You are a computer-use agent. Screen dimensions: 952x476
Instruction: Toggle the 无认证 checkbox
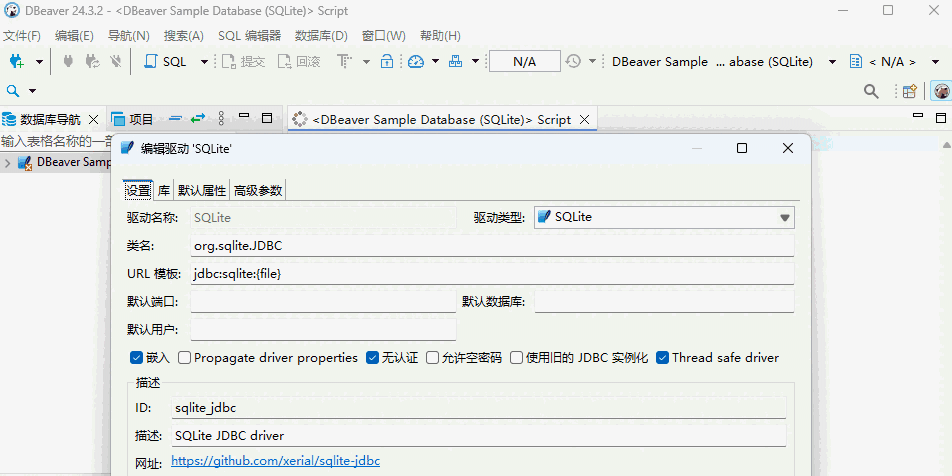tap(372, 358)
